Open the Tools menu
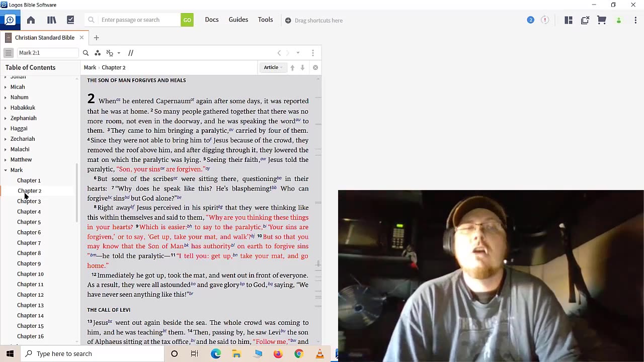644x362 pixels. point(266,20)
